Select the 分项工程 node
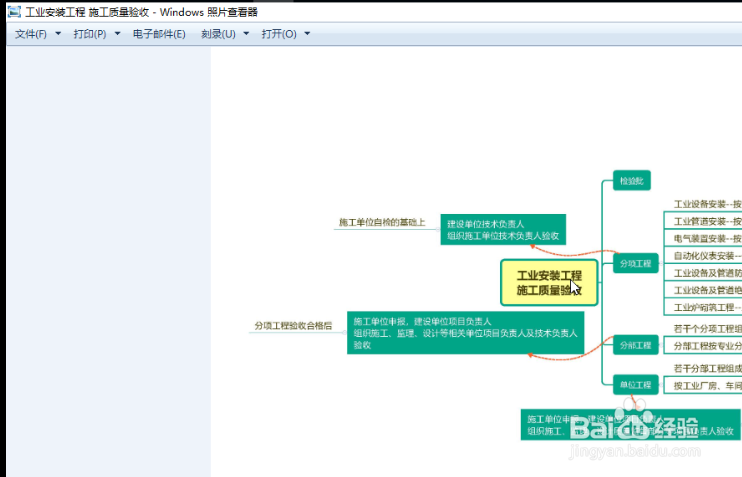Viewport: 742px width, 477px height. [x=636, y=263]
